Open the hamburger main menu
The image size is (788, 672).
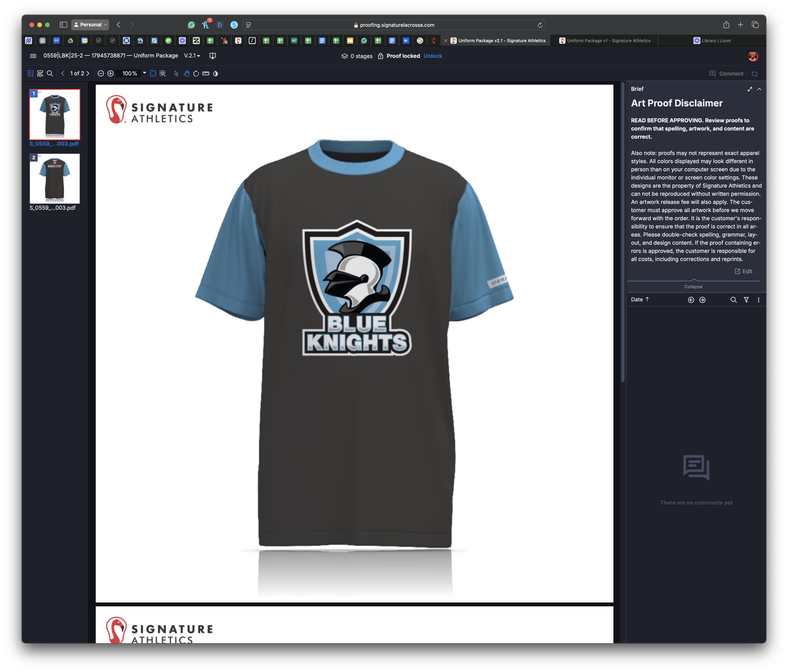point(33,56)
